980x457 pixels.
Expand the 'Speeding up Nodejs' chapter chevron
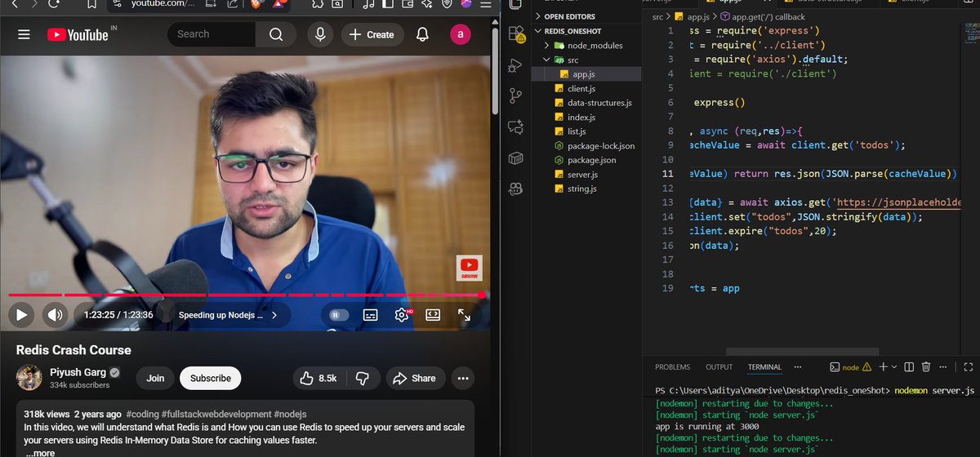[x=274, y=315]
